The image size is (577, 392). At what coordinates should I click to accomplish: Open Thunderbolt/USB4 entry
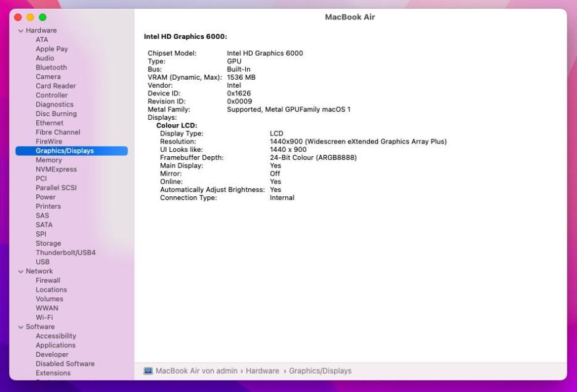tap(65, 253)
